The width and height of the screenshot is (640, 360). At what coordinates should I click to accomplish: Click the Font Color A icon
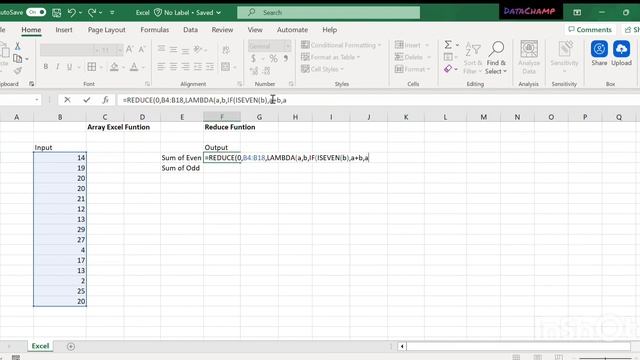click(134, 67)
